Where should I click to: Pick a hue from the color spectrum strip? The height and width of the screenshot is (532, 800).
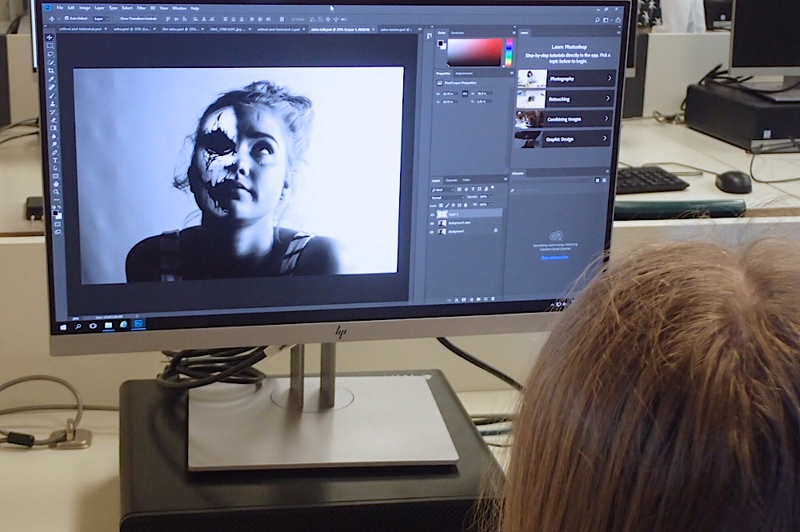509,52
